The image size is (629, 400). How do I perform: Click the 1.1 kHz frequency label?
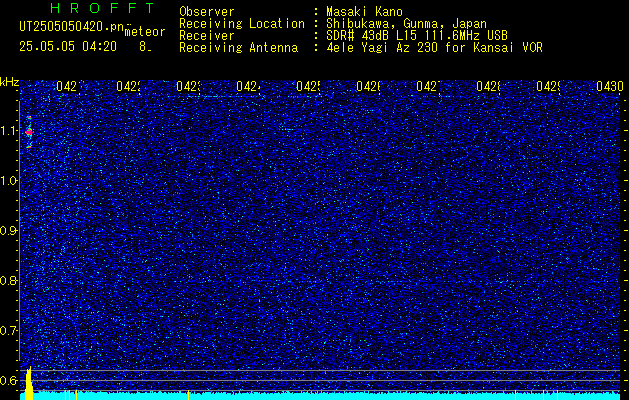pos(10,130)
